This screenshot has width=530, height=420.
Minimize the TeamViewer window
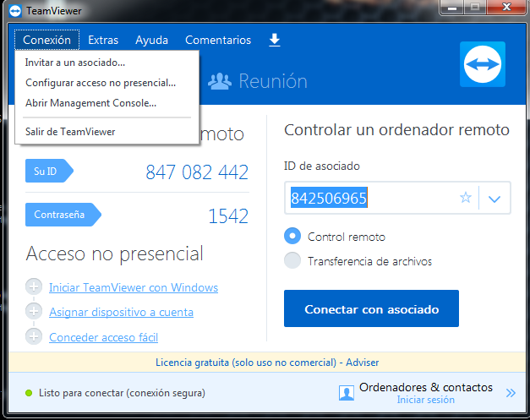[x=452, y=8]
